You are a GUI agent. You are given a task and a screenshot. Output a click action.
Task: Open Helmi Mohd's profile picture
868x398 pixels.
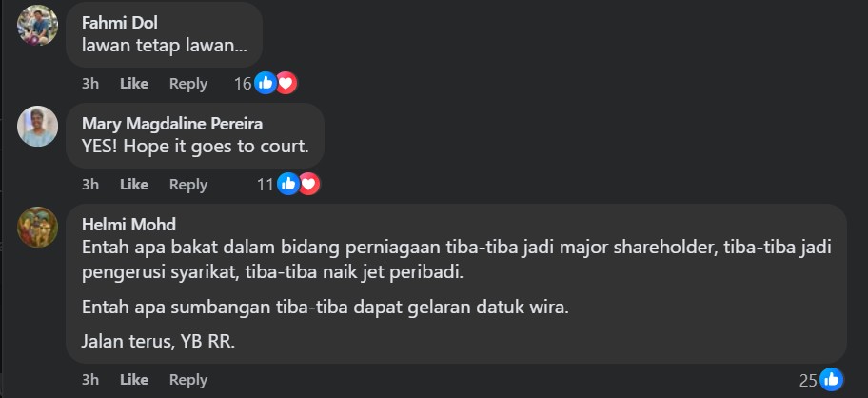click(38, 227)
